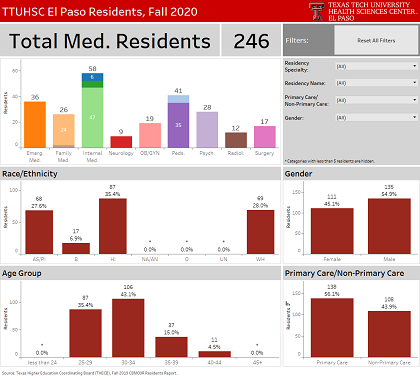The height and width of the screenshot is (380, 420).
Task: Click the Reset All Filters button
Action: tap(376, 40)
